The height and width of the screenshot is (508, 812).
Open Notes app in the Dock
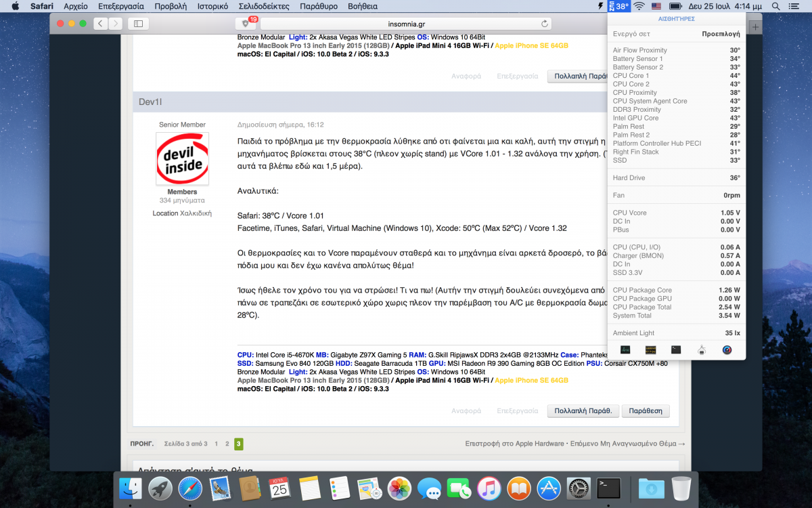pos(310,488)
